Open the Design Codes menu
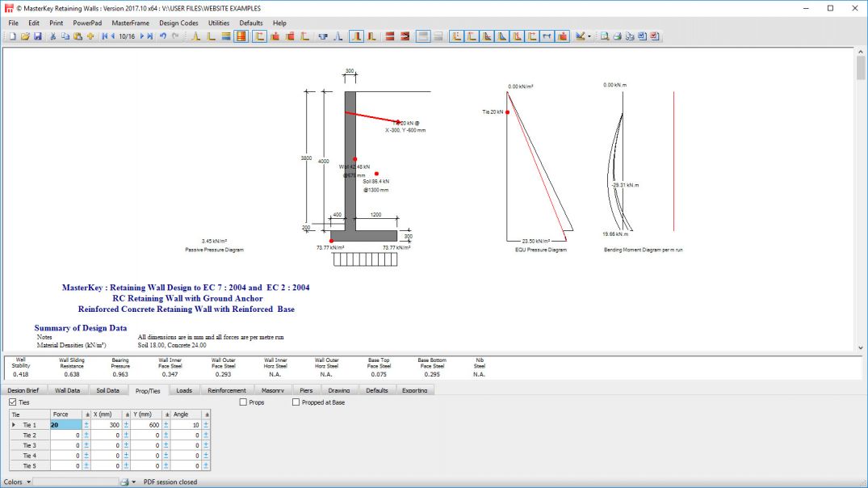868x488 pixels. pyautogui.click(x=178, y=23)
